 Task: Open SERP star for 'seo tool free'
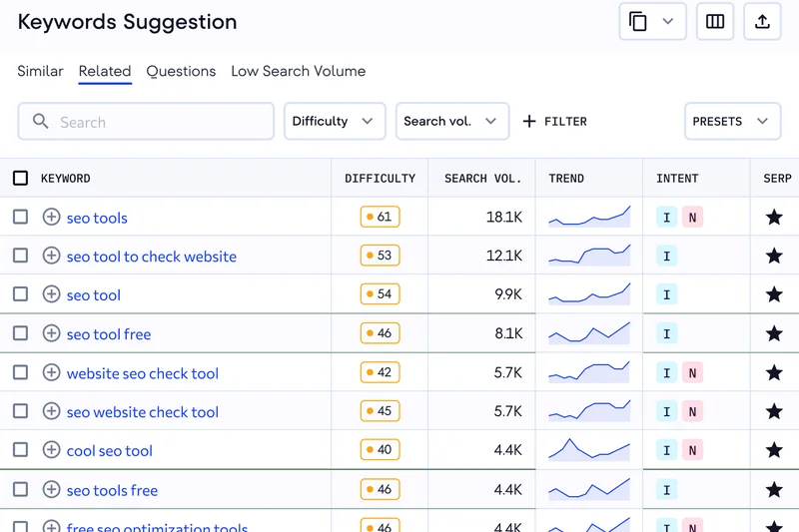click(x=774, y=334)
